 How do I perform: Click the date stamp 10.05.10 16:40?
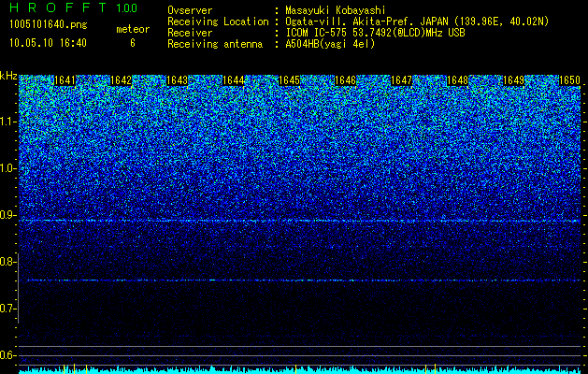tap(48, 43)
